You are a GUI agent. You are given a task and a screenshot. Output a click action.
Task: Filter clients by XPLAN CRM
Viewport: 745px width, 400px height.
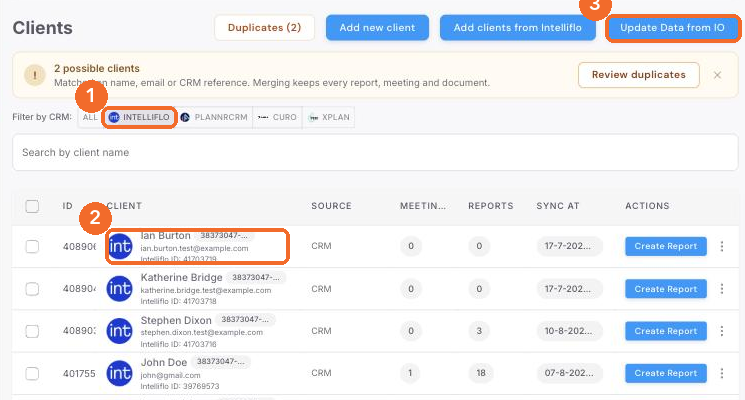(x=328, y=117)
